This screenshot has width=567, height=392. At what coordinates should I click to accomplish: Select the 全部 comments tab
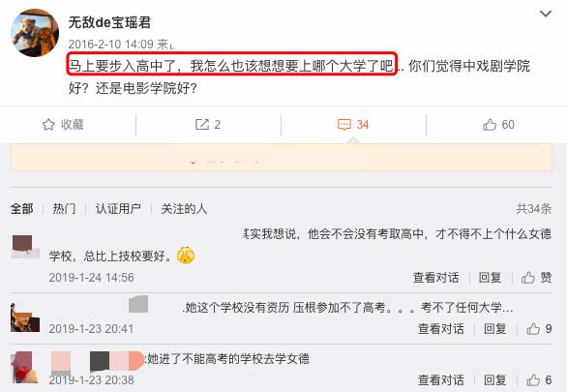pyautogui.click(x=21, y=209)
